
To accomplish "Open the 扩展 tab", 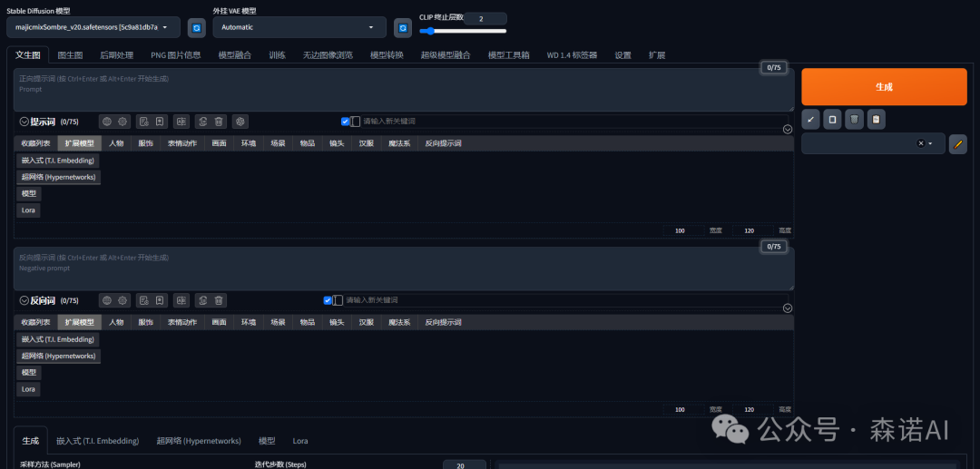I will tap(657, 55).
